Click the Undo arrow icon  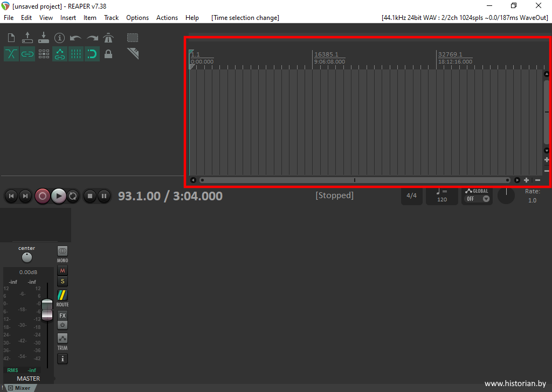point(76,38)
